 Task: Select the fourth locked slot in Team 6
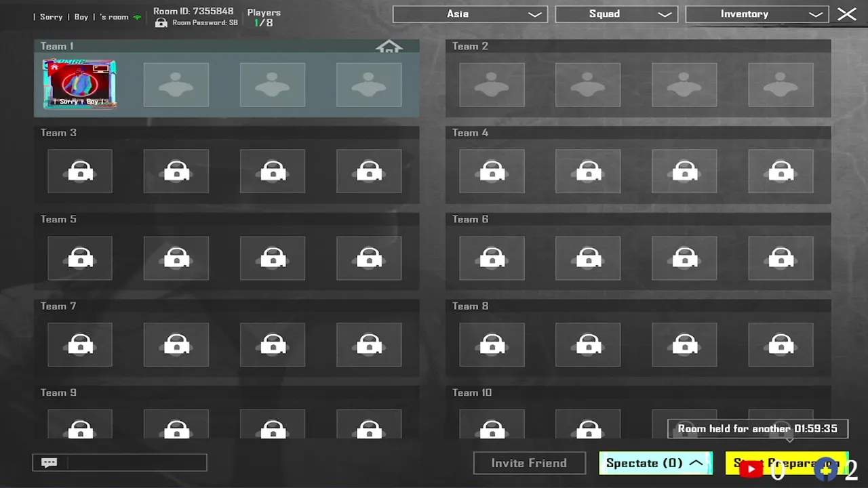click(781, 258)
